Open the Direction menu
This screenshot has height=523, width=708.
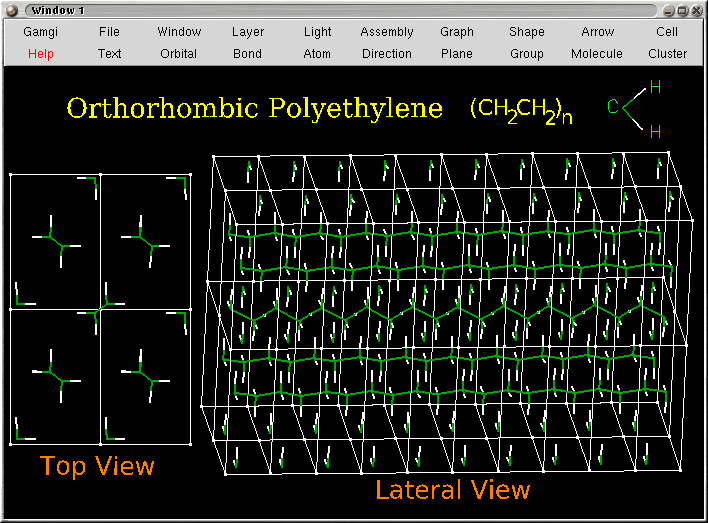tap(387, 54)
